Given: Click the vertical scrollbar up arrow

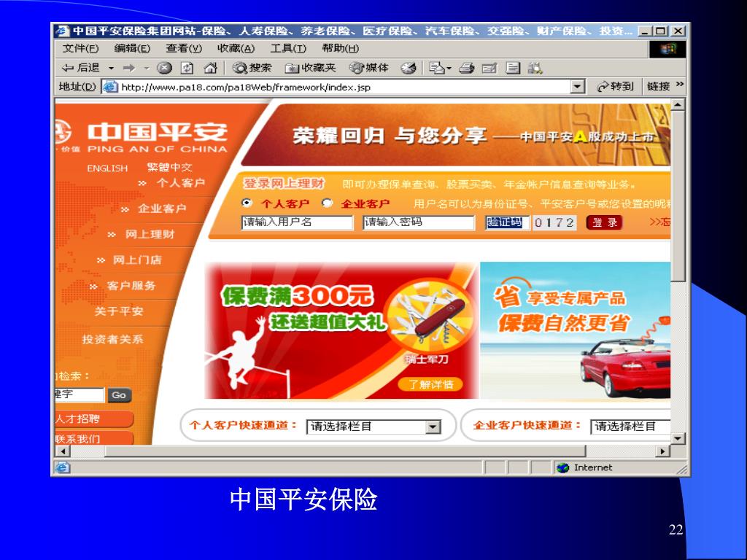Looking at the screenshot, I should coord(678,105).
